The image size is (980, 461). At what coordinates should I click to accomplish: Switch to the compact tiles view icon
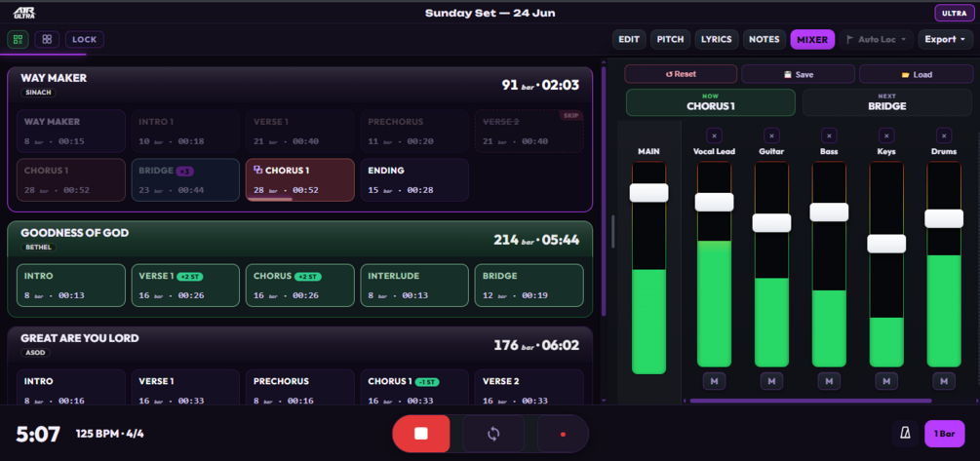point(47,39)
